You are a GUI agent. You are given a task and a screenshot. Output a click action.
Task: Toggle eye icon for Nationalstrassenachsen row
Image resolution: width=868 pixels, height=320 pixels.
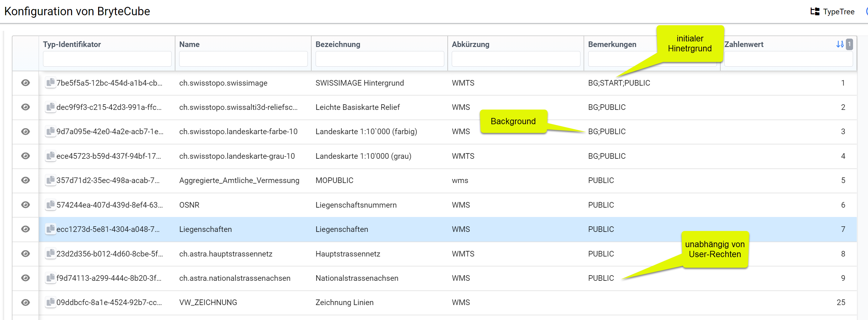coord(25,278)
